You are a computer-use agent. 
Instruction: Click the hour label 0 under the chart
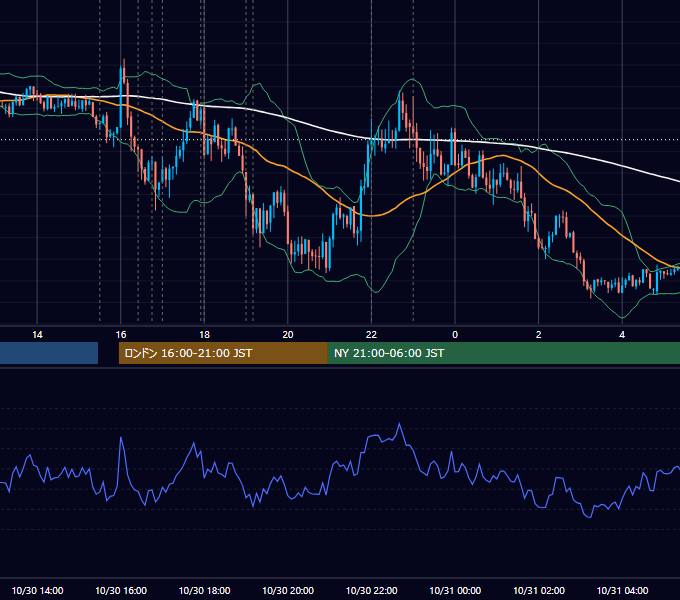[x=455, y=335]
